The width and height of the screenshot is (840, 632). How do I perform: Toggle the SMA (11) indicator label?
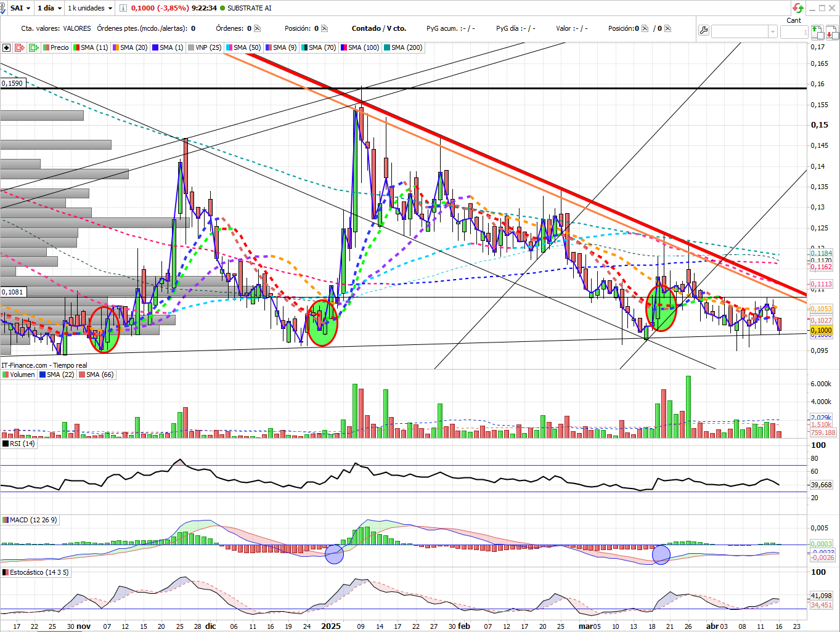coord(91,47)
